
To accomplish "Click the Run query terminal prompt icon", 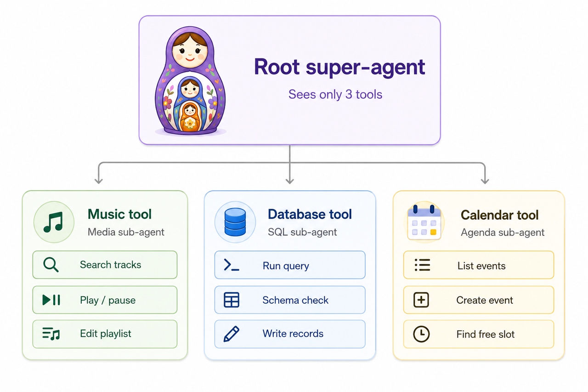I will [232, 265].
